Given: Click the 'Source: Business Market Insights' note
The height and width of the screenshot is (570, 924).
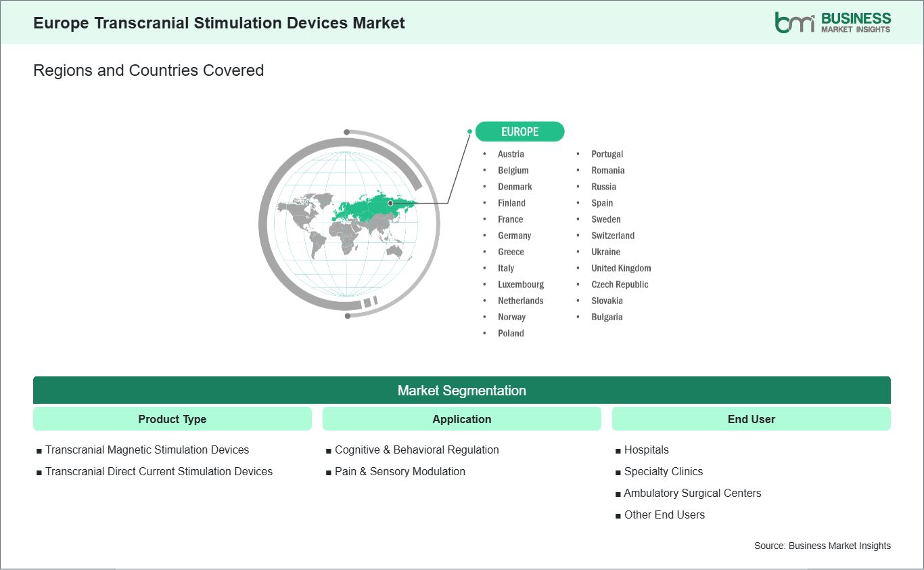Looking at the screenshot, I should [823, 546].
